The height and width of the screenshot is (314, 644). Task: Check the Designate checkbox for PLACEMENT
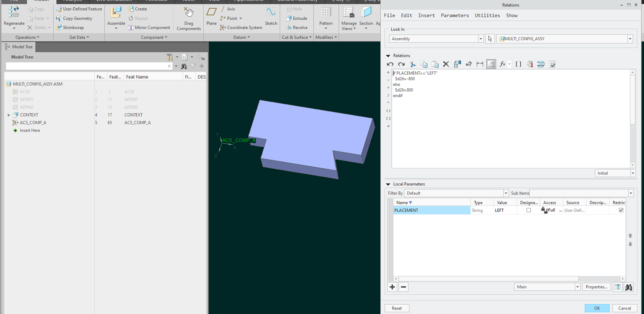[528, 210]
